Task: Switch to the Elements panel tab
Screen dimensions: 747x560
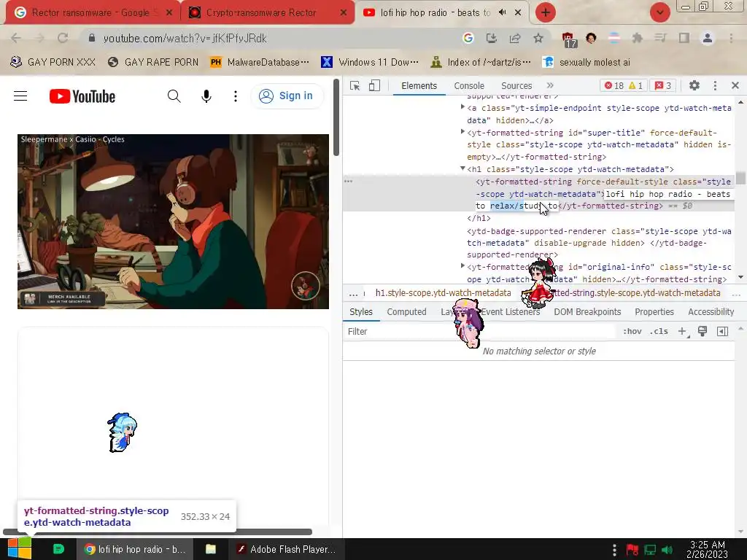Action: 419,86
